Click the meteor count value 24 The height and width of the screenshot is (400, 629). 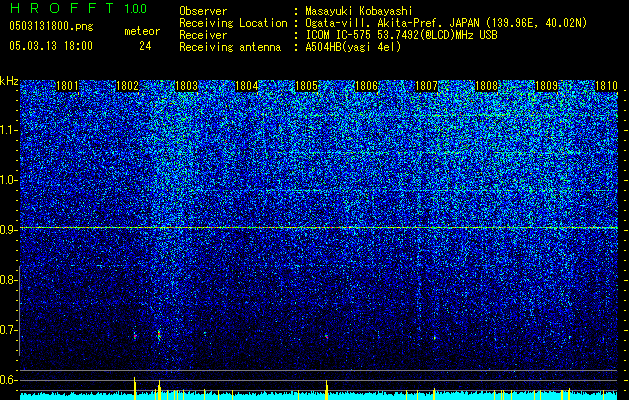coord(145,46)
